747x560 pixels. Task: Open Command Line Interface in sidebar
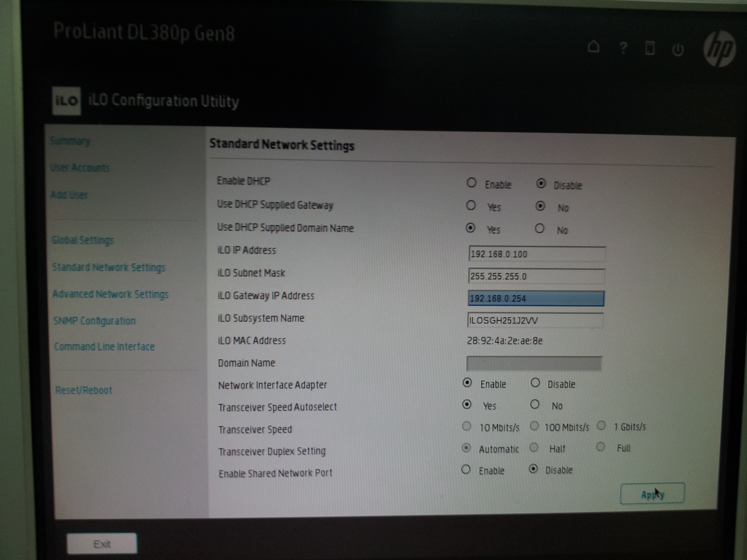pyautogui.click(x=104, y=347)
